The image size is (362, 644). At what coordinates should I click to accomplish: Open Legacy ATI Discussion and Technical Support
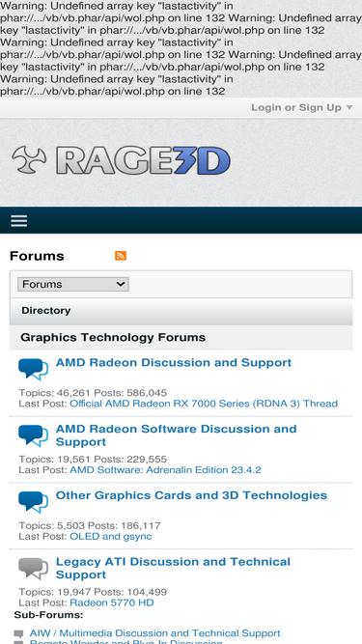click(173, 568)
